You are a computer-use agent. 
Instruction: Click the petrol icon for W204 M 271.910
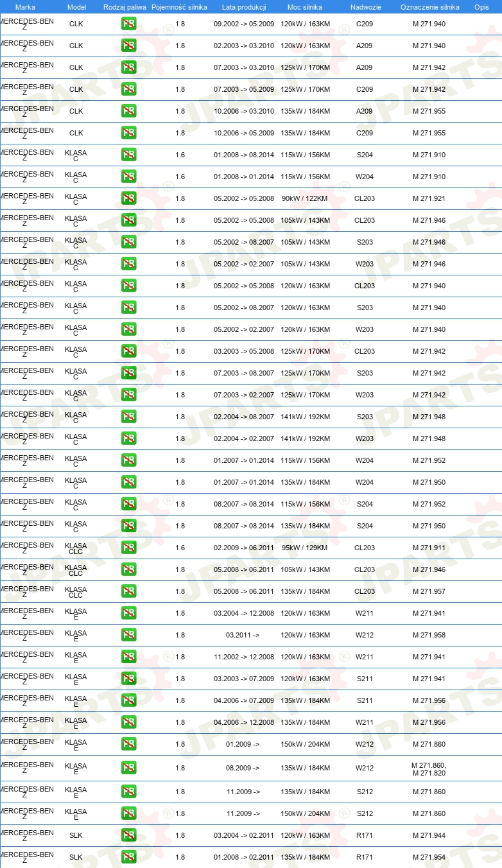128,177
